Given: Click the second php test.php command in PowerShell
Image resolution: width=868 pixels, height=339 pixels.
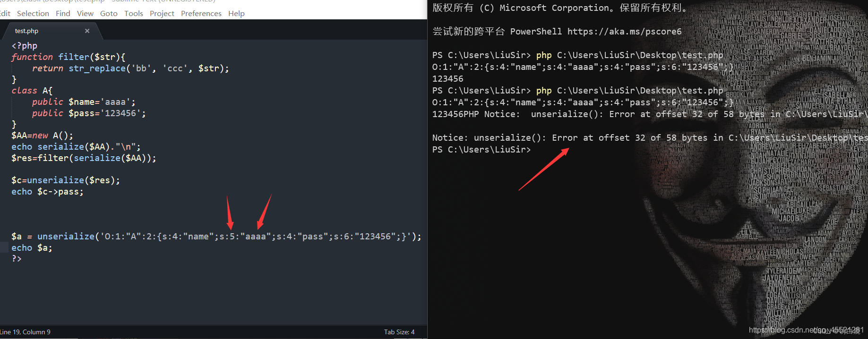Looking at the screenshot, I should (x=629, y=91).
